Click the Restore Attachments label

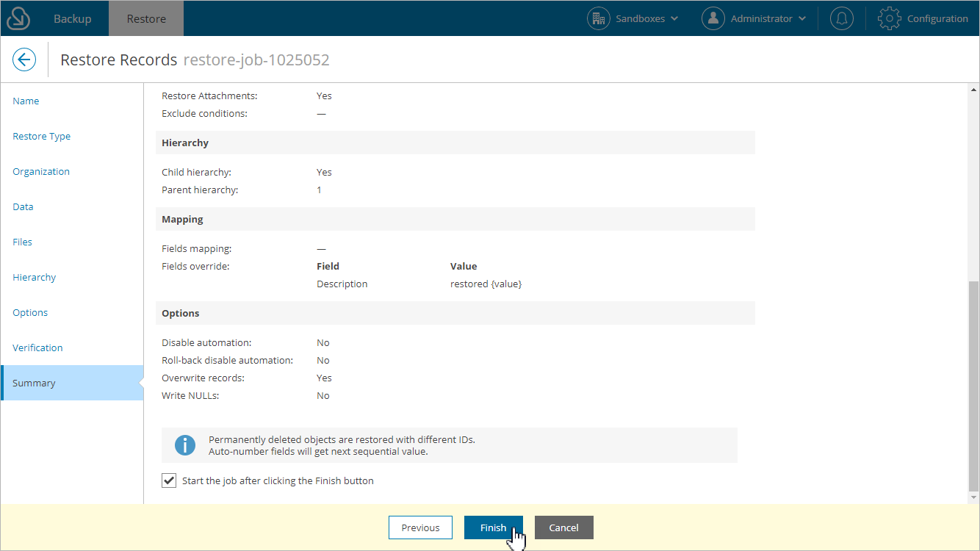click(209, 96)
